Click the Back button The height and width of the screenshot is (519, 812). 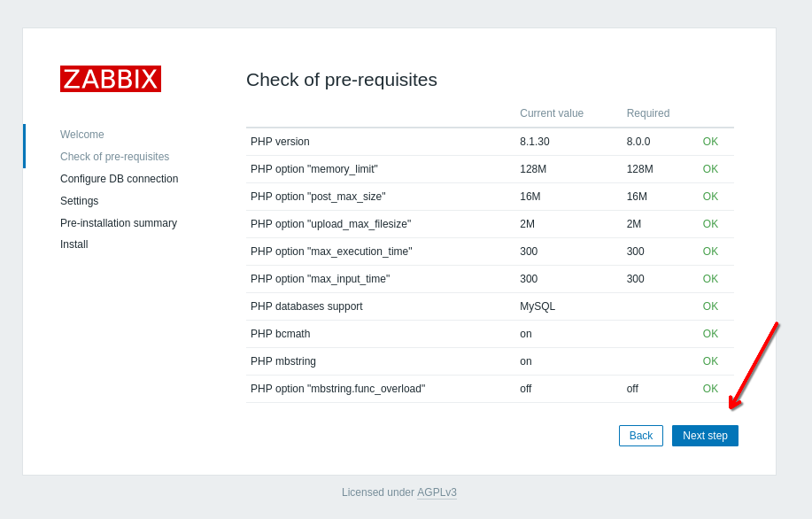640,436
